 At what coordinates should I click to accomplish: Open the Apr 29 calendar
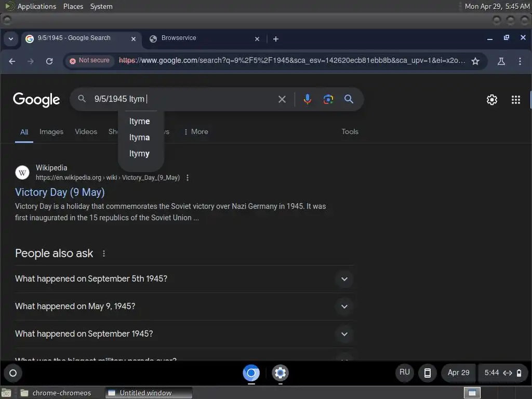pos(458,373)
